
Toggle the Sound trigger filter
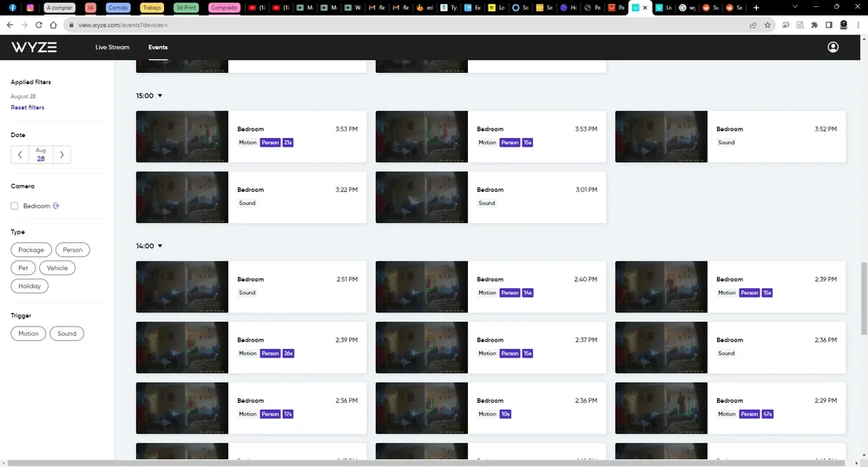coord(67,333)
